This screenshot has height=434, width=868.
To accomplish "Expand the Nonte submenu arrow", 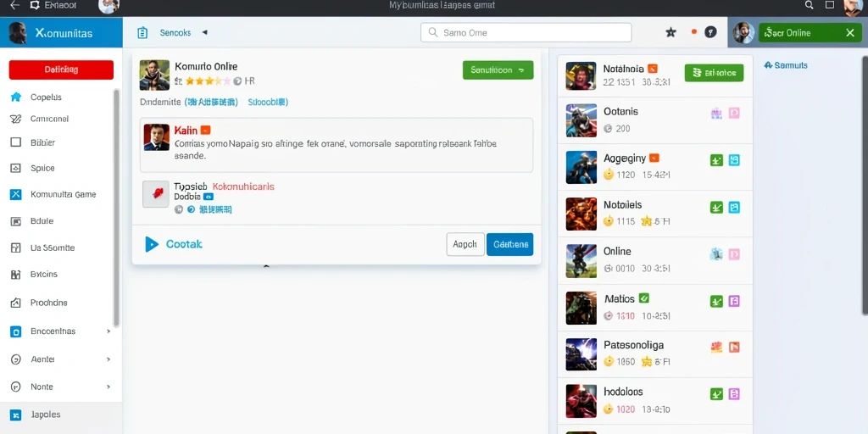I will [108, 387].
